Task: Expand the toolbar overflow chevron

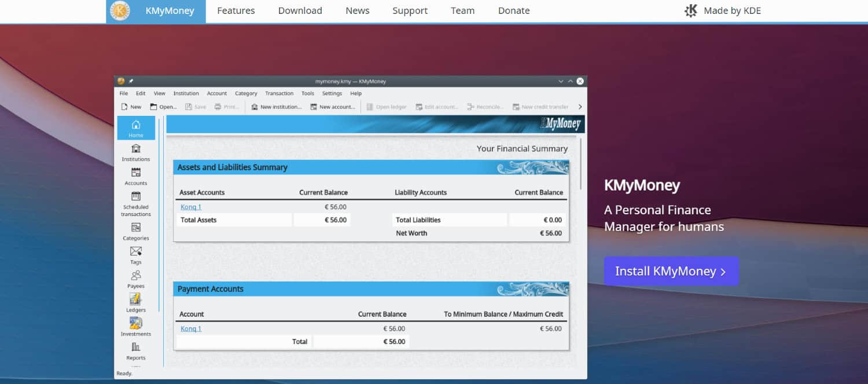Action: point(580,107)
